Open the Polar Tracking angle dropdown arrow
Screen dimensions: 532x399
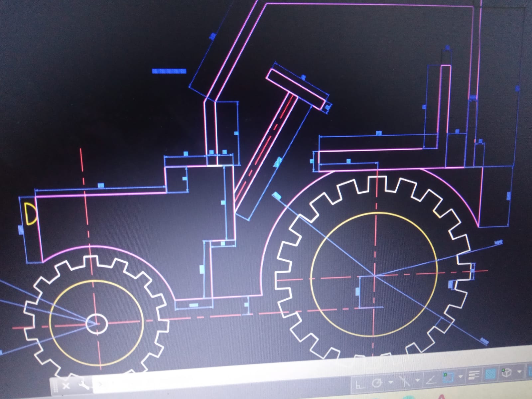click(x=391, y=382)
